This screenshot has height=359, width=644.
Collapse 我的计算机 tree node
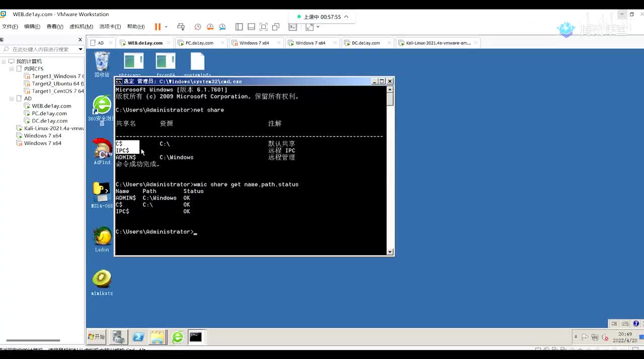[x=4, y=61]
